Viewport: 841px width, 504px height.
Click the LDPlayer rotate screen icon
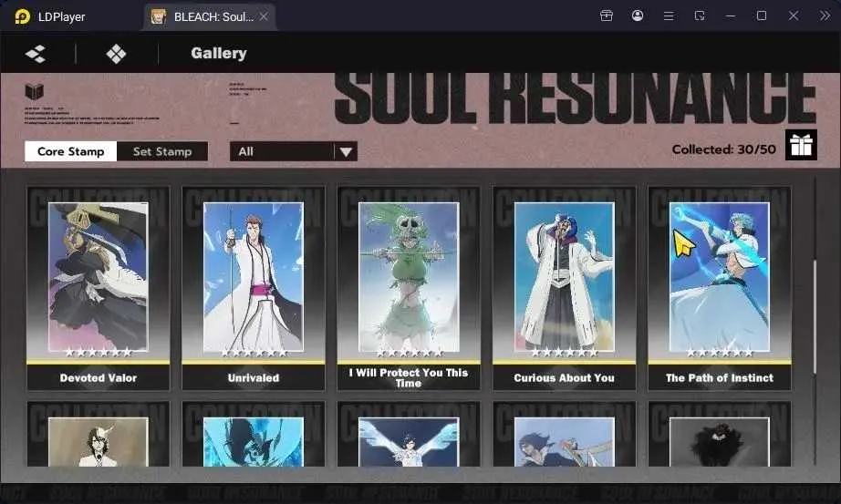[700, 15]
